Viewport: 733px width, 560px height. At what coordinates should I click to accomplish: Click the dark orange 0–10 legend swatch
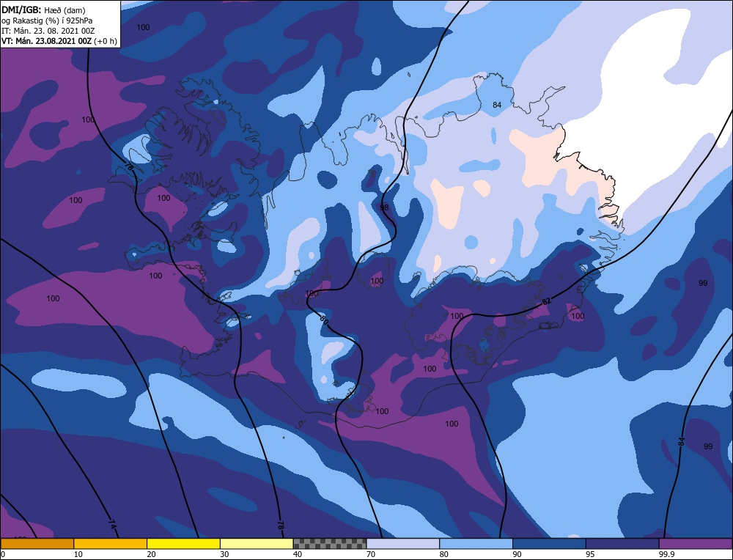(x=37, y=543)
